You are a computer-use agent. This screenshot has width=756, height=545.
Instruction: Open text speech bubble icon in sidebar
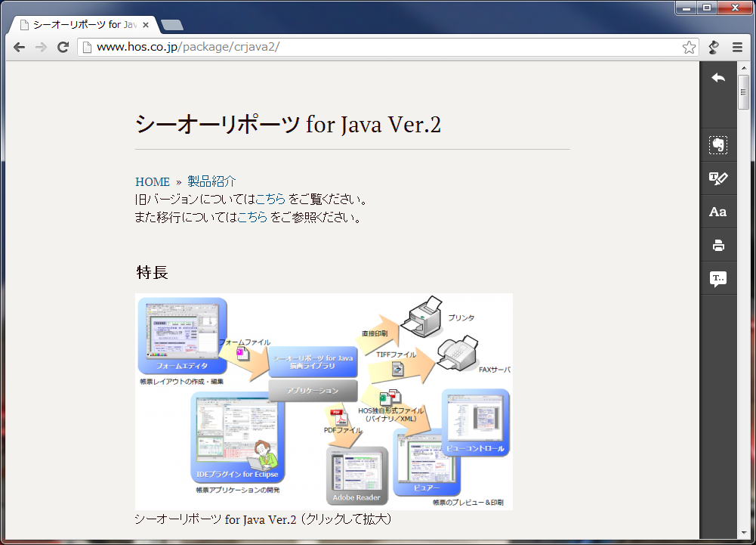pyautogui.click(x=718, y=279)
